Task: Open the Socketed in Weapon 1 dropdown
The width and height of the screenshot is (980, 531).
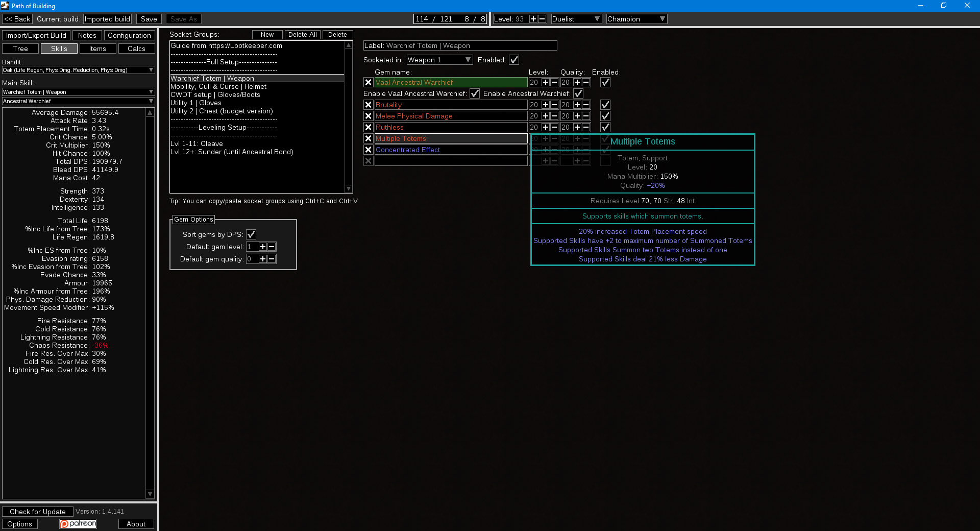Action: tap(439, 60)
